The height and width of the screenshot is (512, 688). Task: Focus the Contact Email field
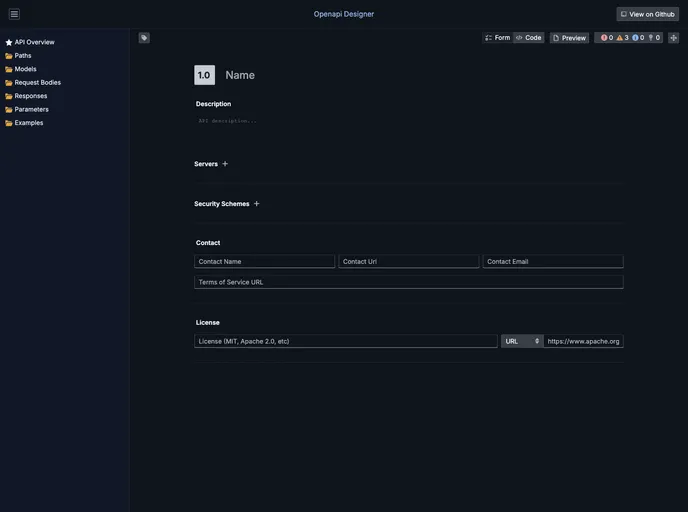click(x=553, y=261)
